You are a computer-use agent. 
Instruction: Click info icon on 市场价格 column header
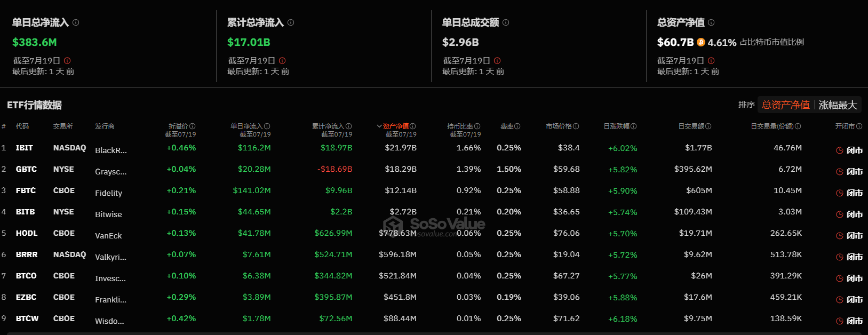[x=576, y=126]
